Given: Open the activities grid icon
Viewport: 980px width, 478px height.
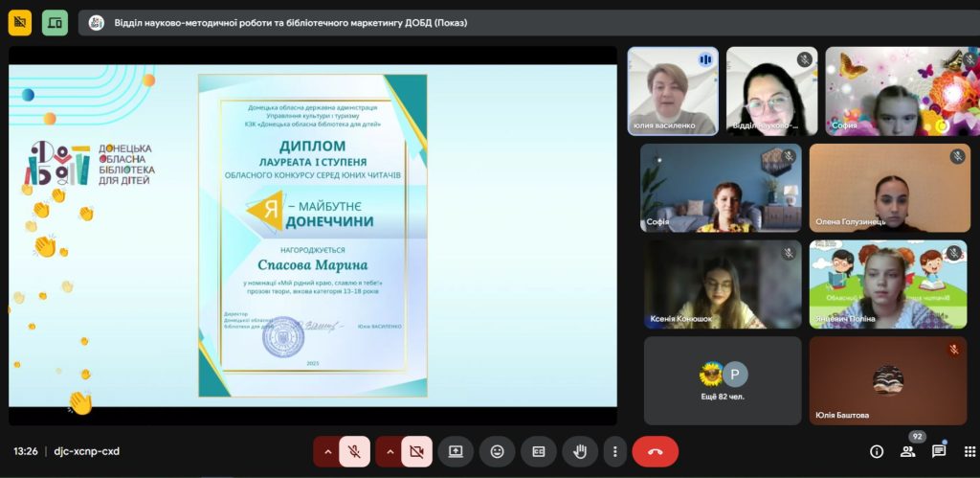Looking at the screenshot, I should click(969, 451).
